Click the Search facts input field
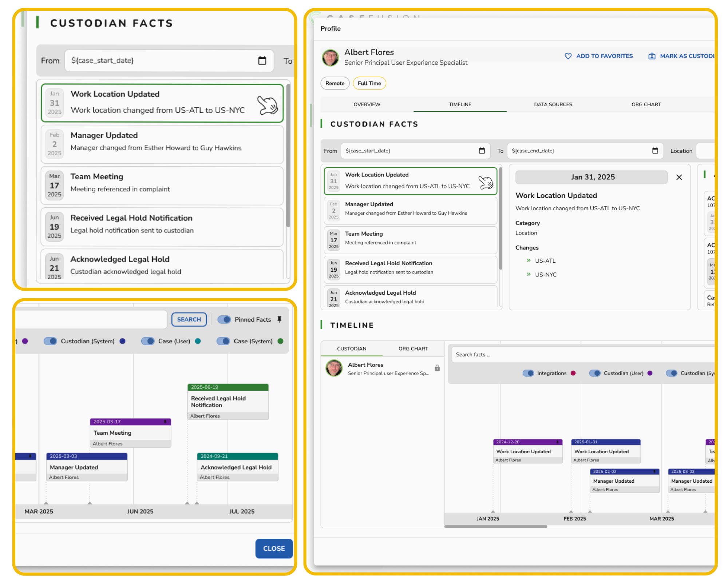 (582, 355)
